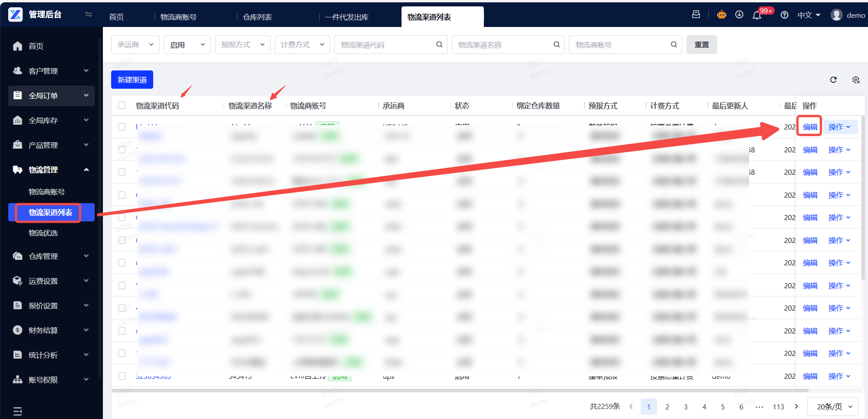Open the 启用 status dropdown

[187, 44]
